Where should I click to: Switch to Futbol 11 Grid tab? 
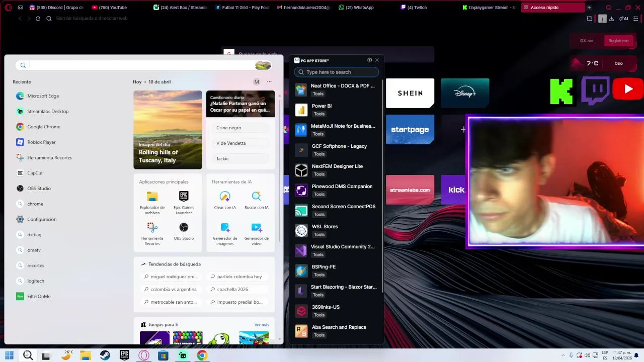(242, 8)
